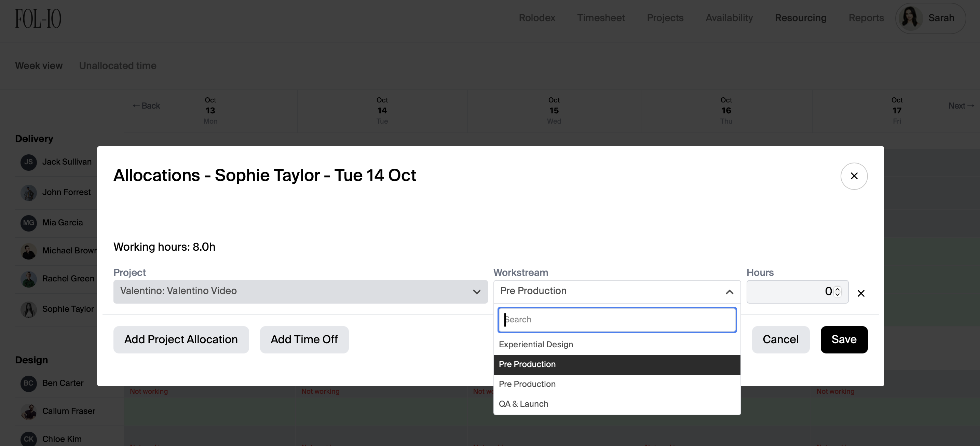Click Sophie Taylor's avatar in sidebar
Screen dimensions: 980x446
[x=29, y=309]
